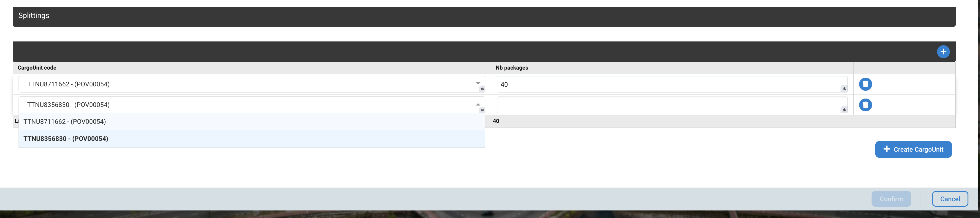Click the asterisk marker on the empty packages field
Viewport: 980px width, 218px height.
pos(844,110)
